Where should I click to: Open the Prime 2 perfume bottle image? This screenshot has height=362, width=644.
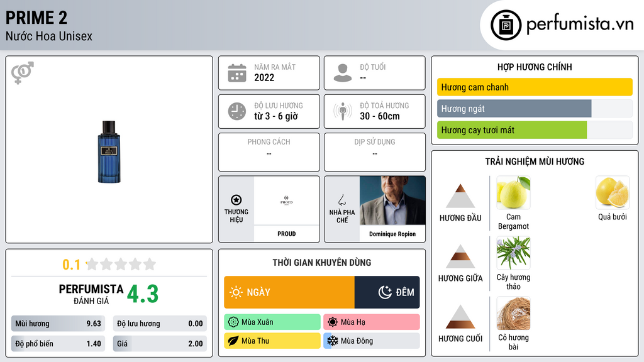tap(109, 151)
